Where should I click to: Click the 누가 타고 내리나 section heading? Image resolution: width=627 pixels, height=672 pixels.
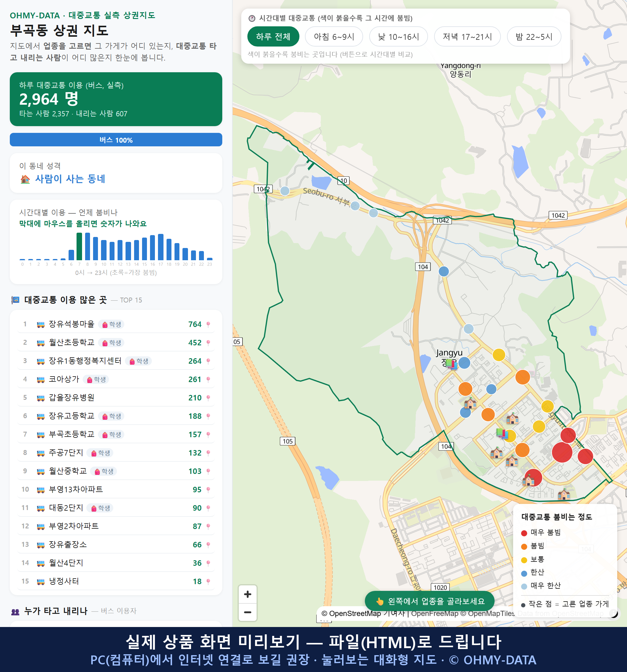click(x=56, y=611)
